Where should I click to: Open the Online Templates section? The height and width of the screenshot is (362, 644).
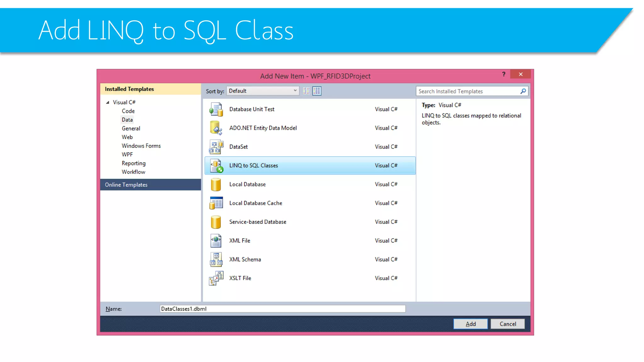(151, 185)
